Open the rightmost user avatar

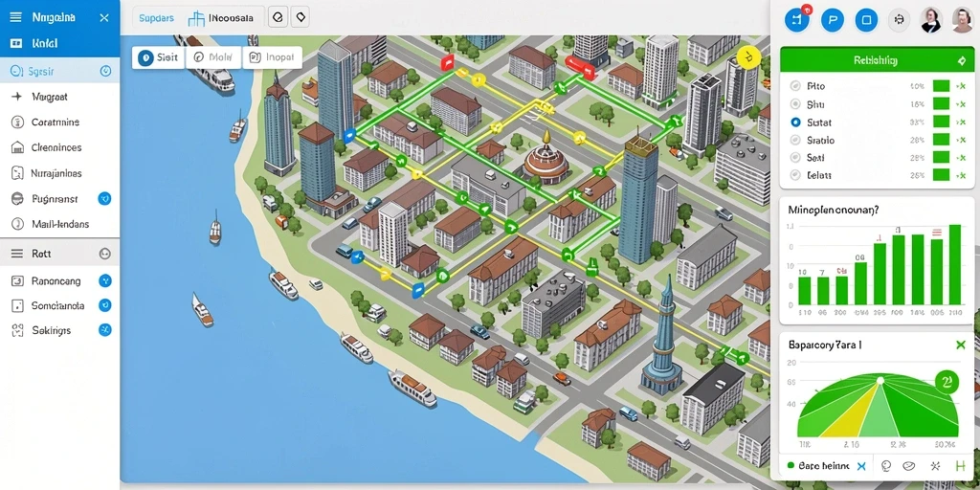(963, 20)
